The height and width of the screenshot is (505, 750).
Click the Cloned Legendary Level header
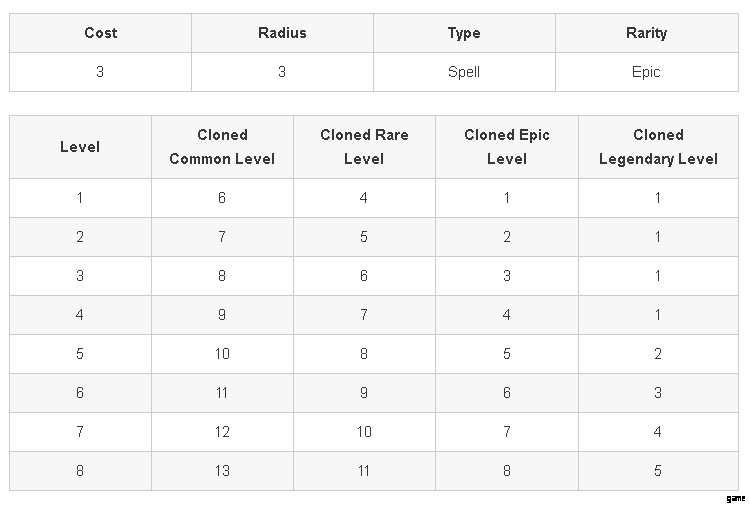pyautogui.click(x=658, y=147)
